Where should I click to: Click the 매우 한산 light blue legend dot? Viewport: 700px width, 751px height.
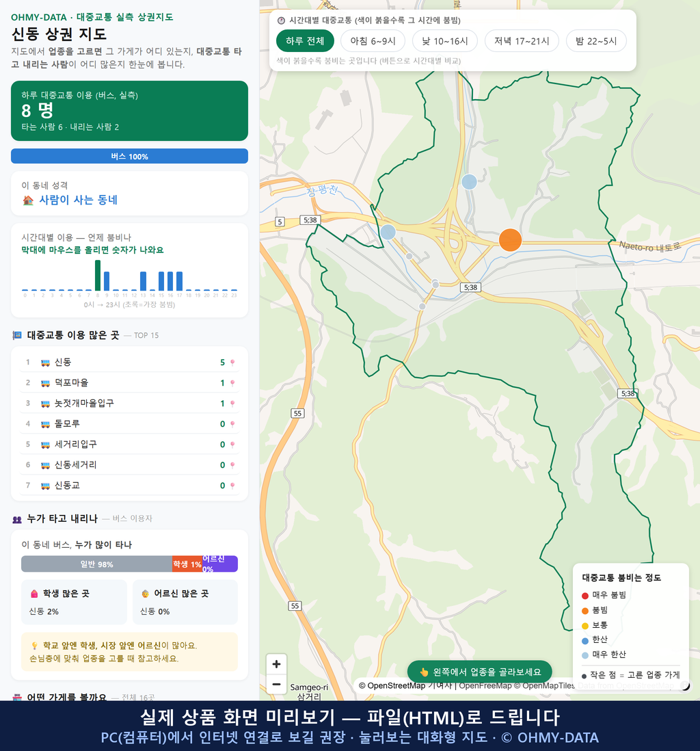[x=585, y=655]
